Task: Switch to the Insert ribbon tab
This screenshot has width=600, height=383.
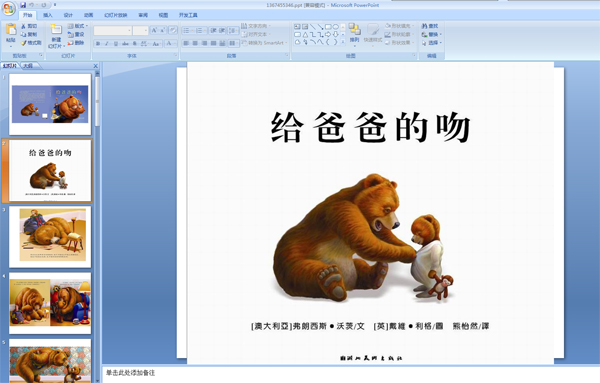Action: 47,15
